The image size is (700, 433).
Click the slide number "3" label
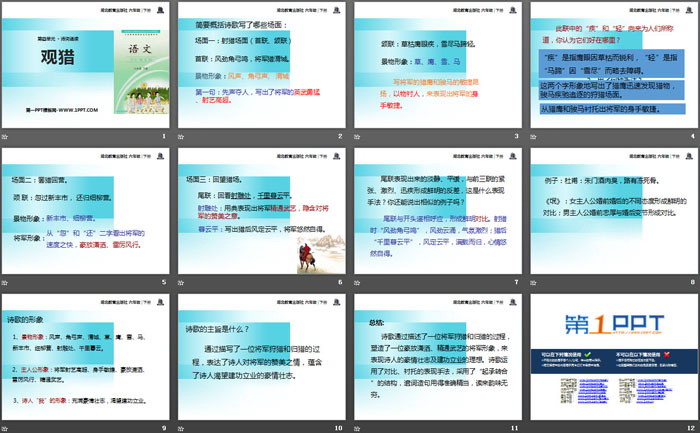tap(517, 136)
